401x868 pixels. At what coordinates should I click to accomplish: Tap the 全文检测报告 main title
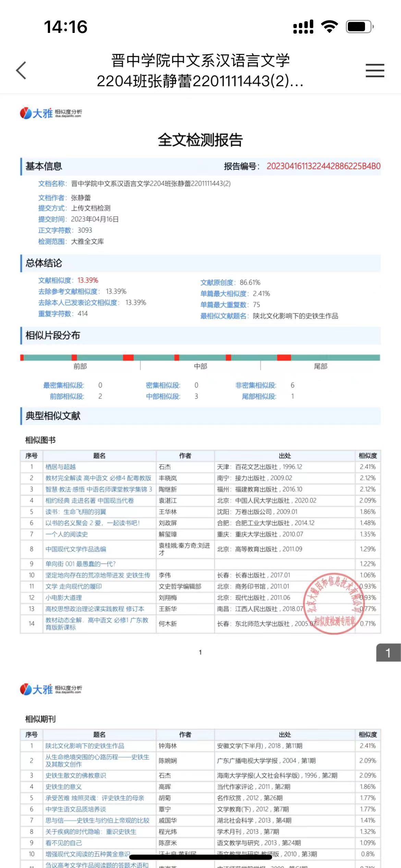(x=200, y=140)
